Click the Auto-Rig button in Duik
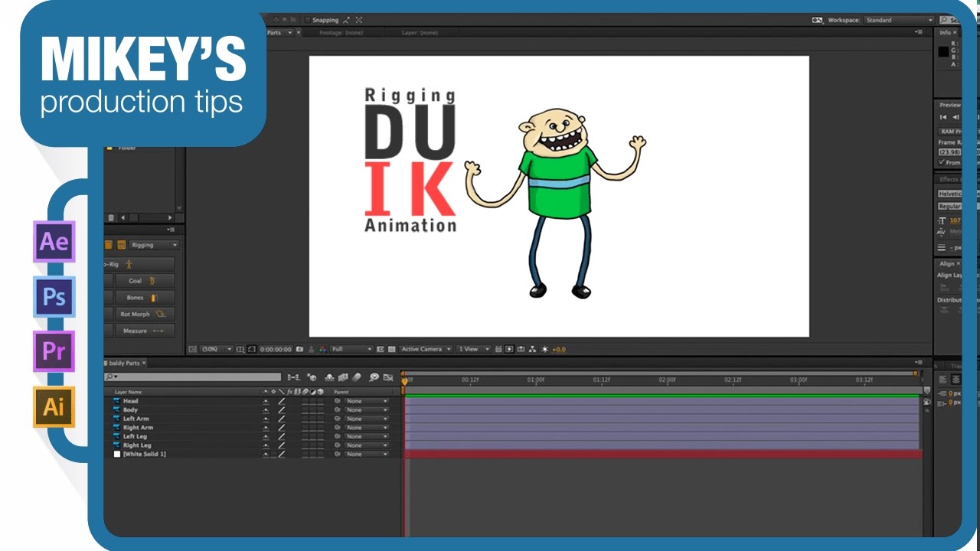The width and height of the screenshot is (980, 551). pyautogui.click(x=139, y=263)
